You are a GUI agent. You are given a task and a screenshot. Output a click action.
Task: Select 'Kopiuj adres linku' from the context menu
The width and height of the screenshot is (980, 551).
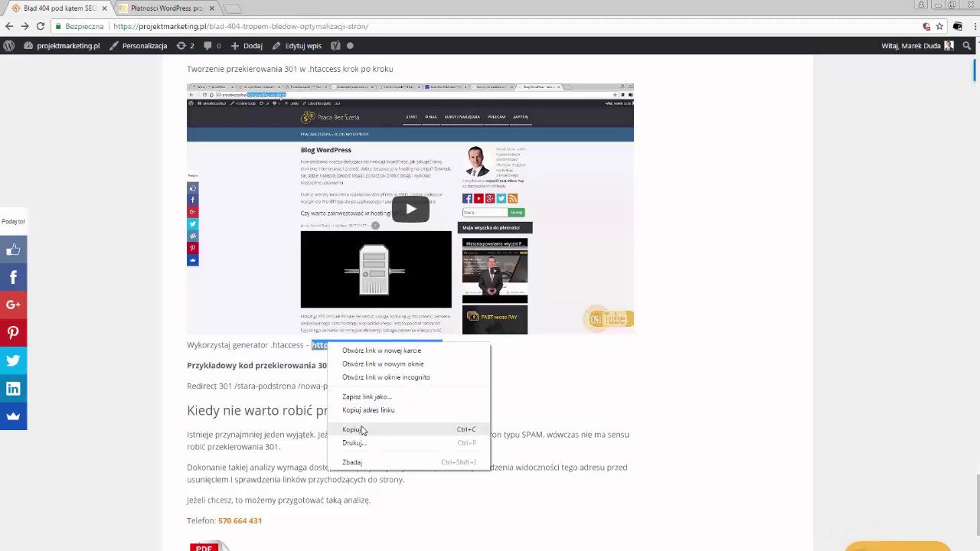click(x=408, y=410)
